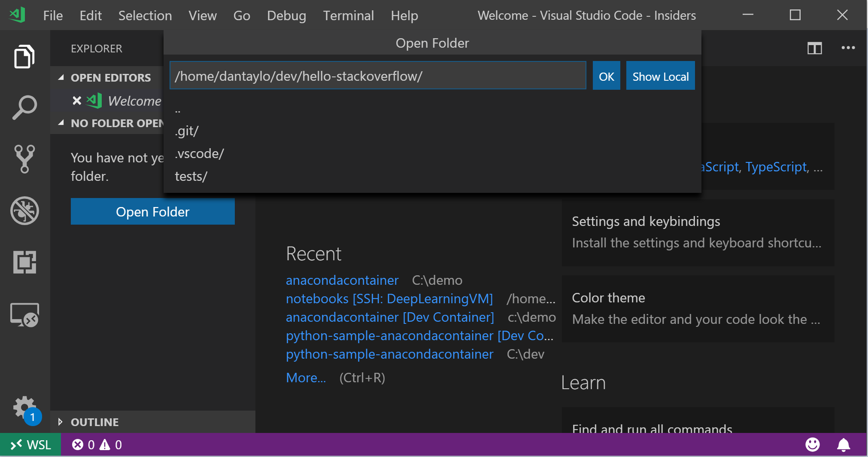Collapse the No Folder Opened section

click(61, 123)
